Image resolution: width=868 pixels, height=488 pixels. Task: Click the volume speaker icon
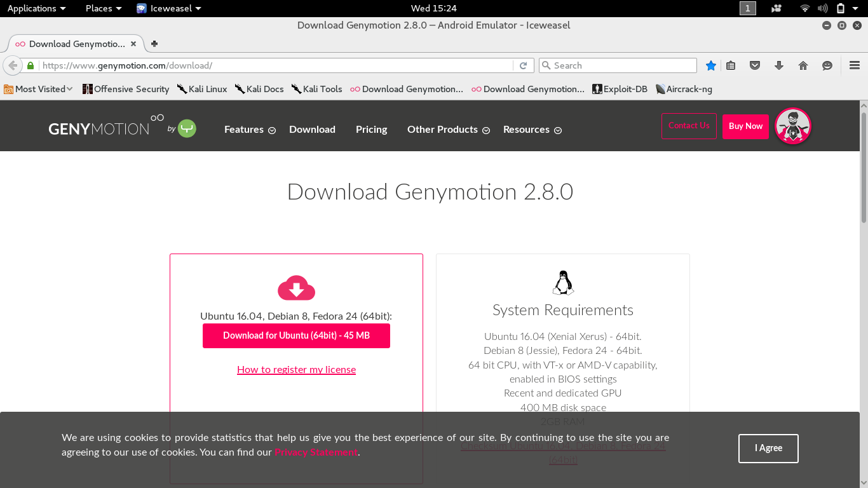(x=823, y=8)
